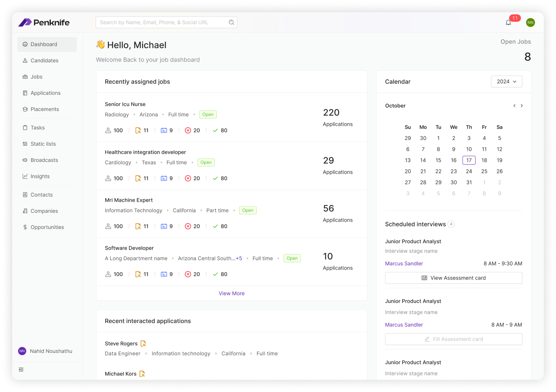This screenshot has height=392, width=556.
Task: Click the rejected icon for Senior Icu Nurse
Action: pyautogui.click(x=188, y=131)
